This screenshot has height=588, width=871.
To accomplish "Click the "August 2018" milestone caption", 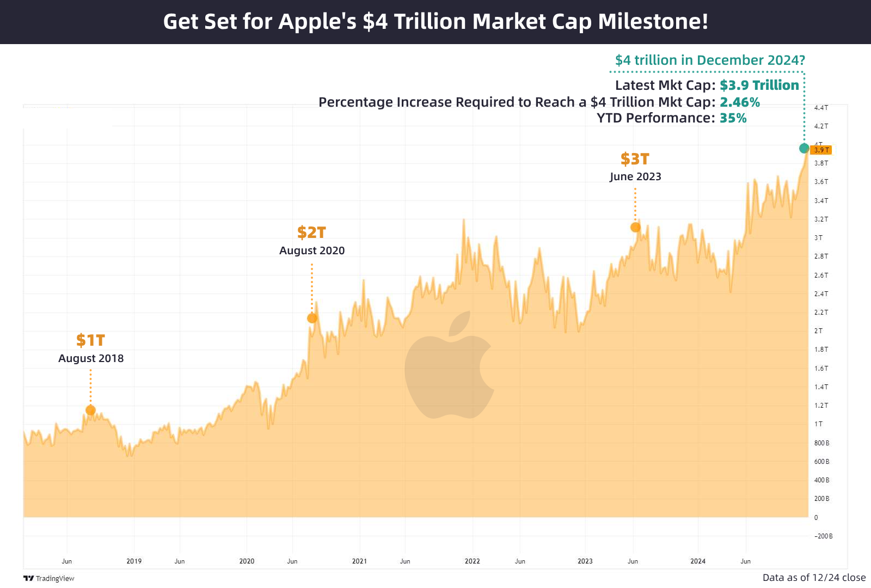I will [x=91, y=358].
